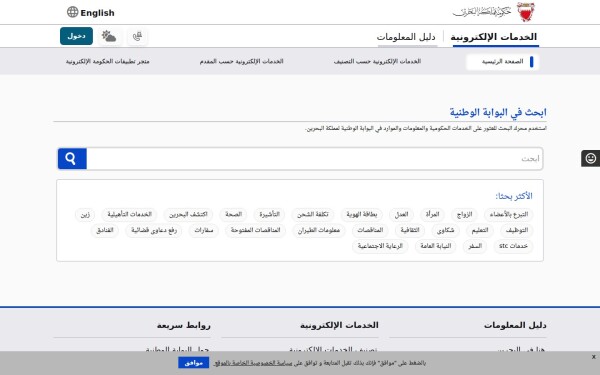Click the الأكثر بحثا label
600x375 pixels.
point(514,196)
